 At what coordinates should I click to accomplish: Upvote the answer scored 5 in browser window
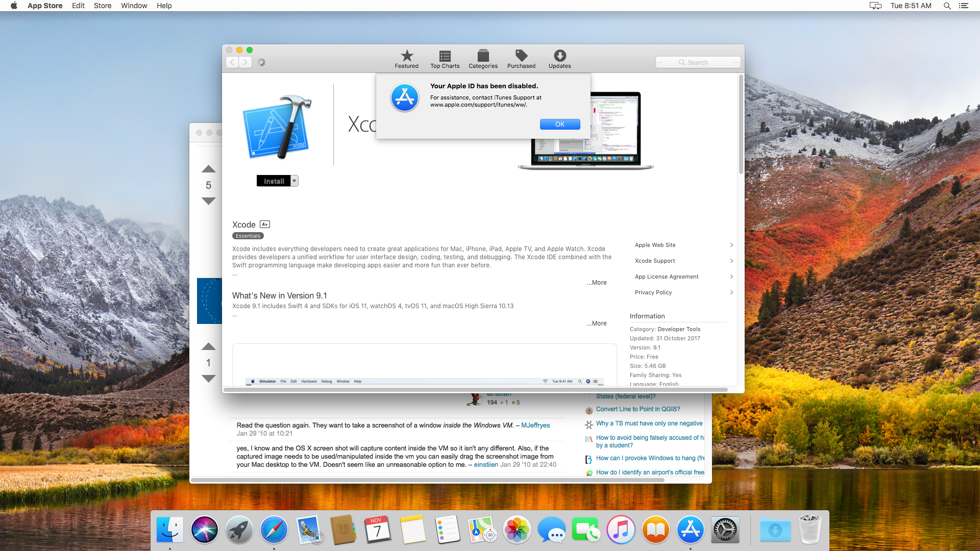pyautogui.click(x=208, y=169)
